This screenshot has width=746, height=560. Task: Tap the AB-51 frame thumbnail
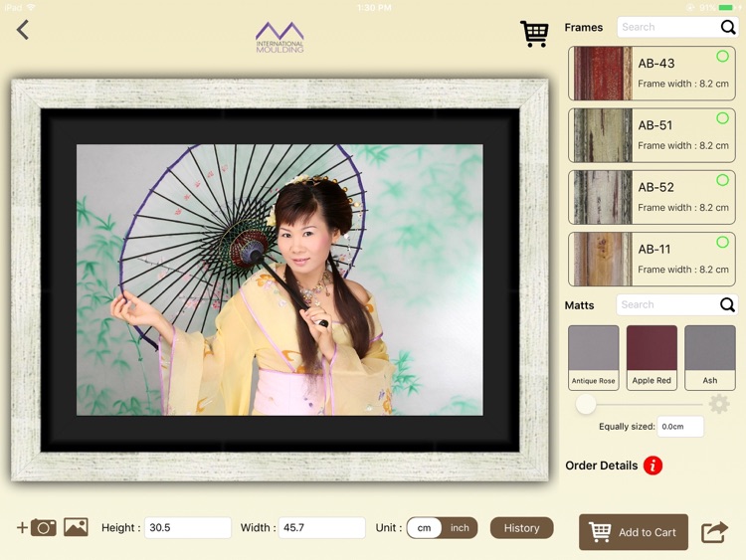point(603,135)
